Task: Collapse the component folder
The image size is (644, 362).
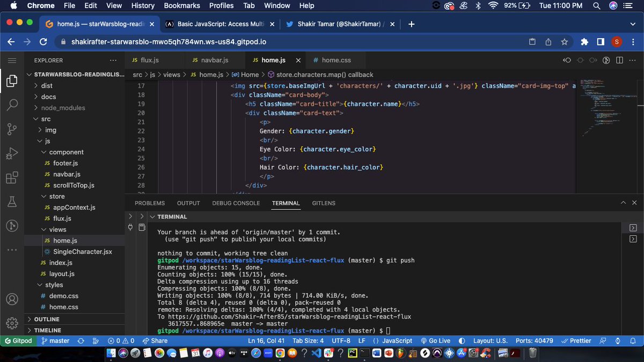Action: 74,152
